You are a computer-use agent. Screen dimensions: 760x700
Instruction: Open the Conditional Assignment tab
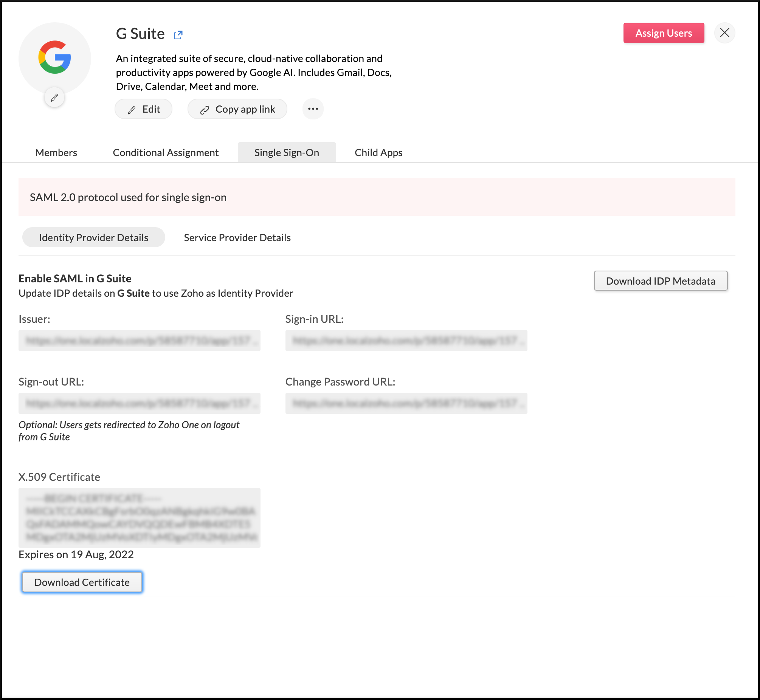(166, 152)
